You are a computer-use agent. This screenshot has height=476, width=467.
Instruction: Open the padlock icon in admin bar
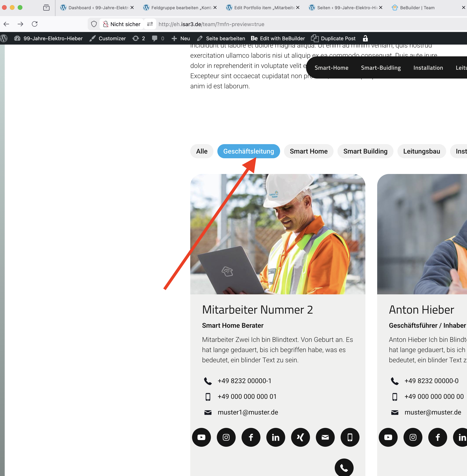[365, 38]
